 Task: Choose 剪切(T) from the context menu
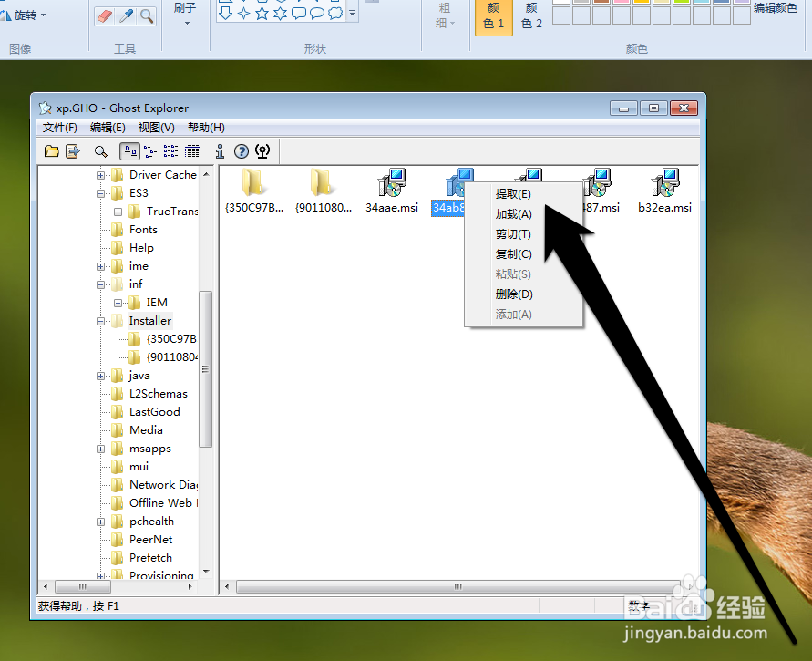pyautogui.click(x=523, y=234)
